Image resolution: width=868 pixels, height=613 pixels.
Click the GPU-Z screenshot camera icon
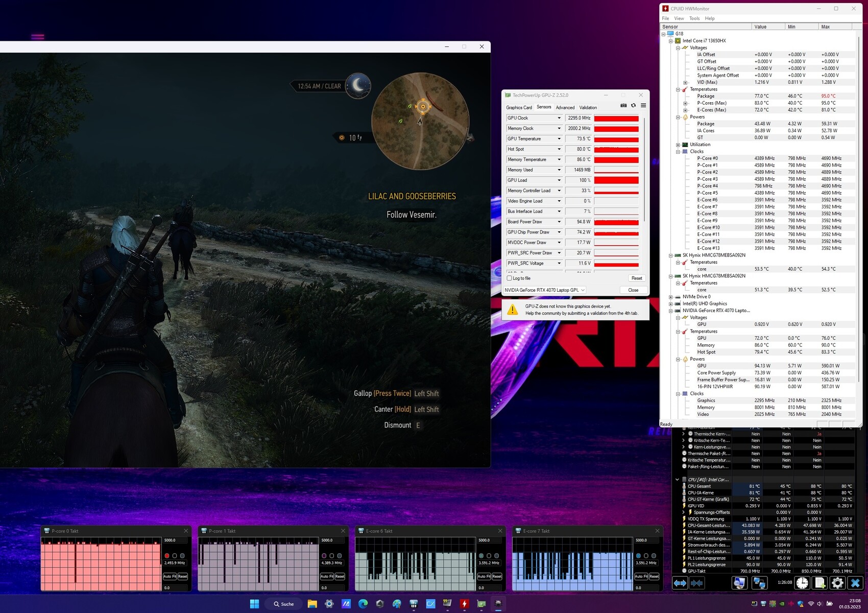pyautogui.click(x=623, y=106)
